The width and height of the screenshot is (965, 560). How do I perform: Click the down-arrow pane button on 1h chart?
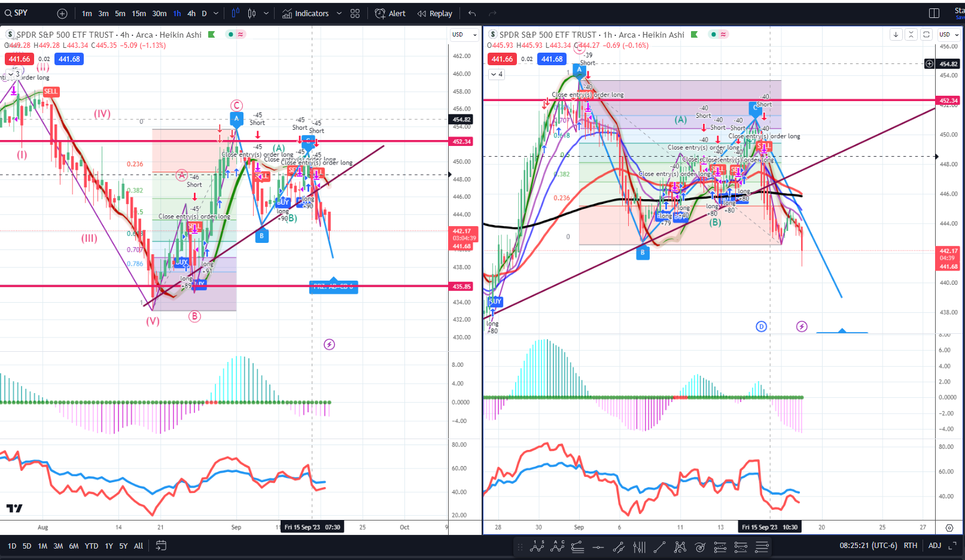[x=896, y=35]
